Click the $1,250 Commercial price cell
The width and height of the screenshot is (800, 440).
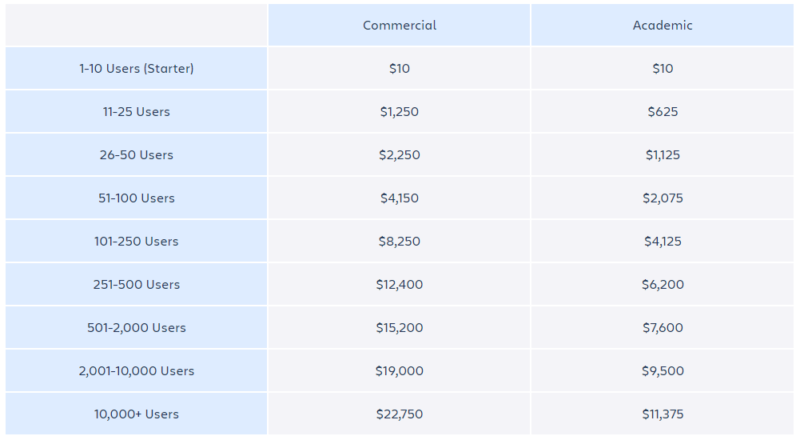[x=399, y=111]
